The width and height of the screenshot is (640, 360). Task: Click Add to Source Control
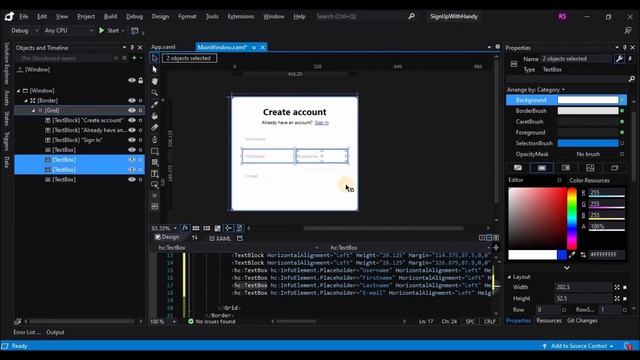click(x=578, y=346)
